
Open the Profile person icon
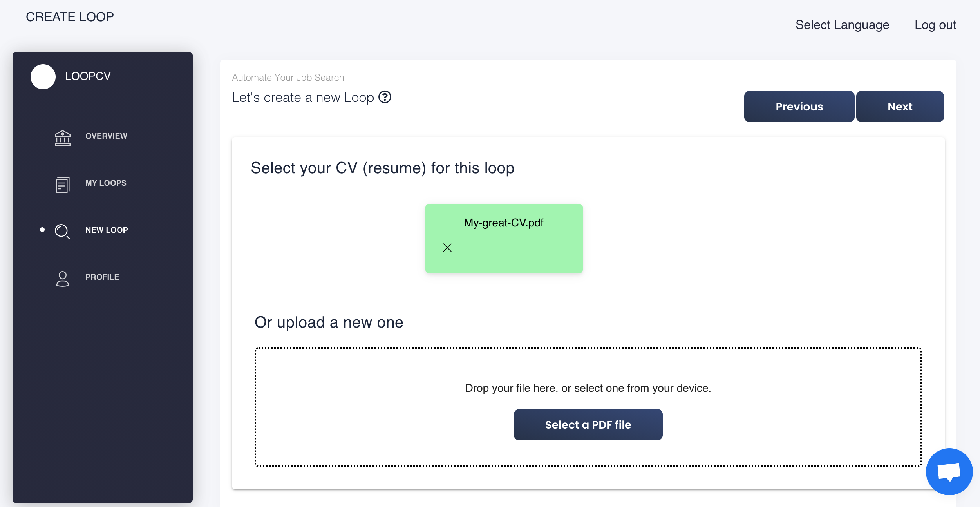click(62, 278)
